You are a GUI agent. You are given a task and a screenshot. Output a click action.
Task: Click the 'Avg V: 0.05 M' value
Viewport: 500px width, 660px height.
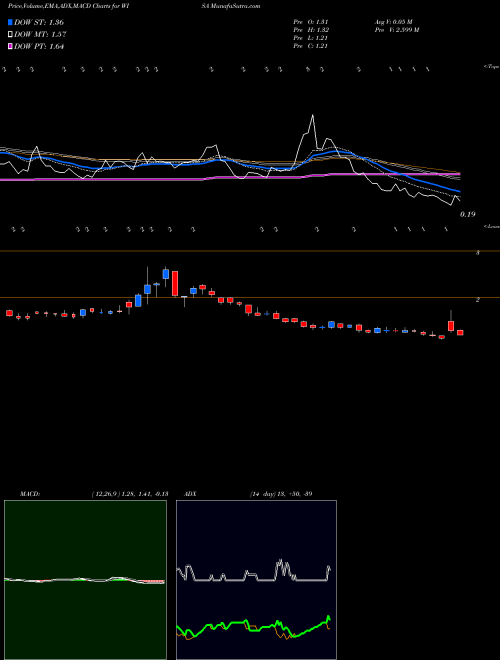394,22
